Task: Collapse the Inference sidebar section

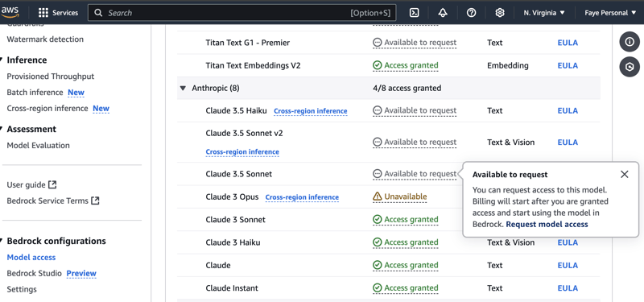Action: [x=2, y=60]
